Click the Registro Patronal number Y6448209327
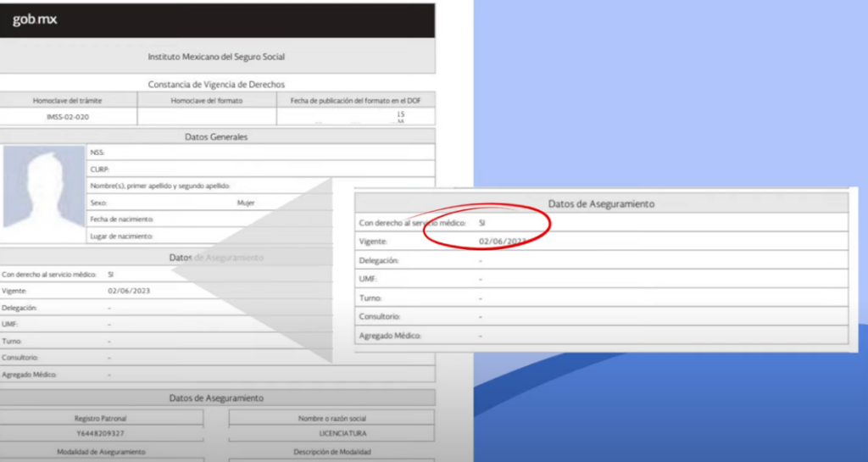868x462 pixels. coord(101,433)
